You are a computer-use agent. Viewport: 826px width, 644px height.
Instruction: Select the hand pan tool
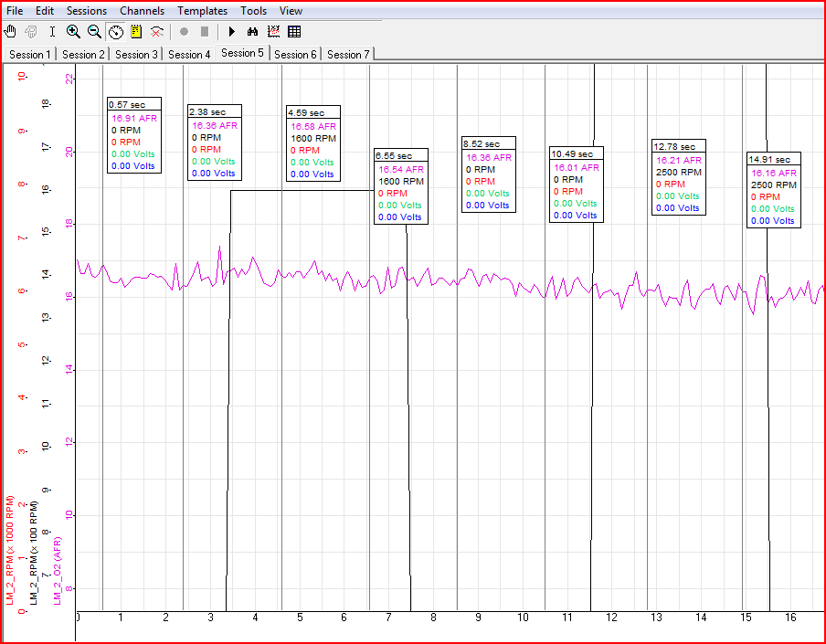coord(10,32)
